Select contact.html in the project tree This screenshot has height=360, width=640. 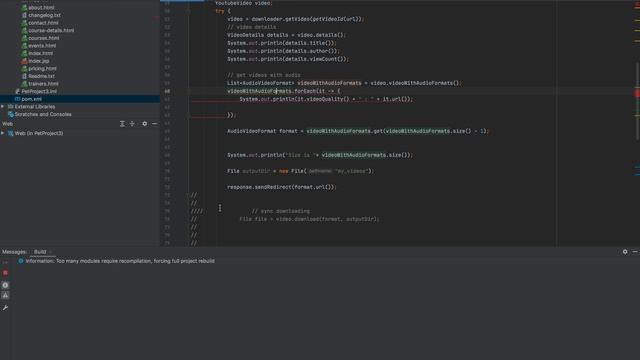(x=43, y=23)
